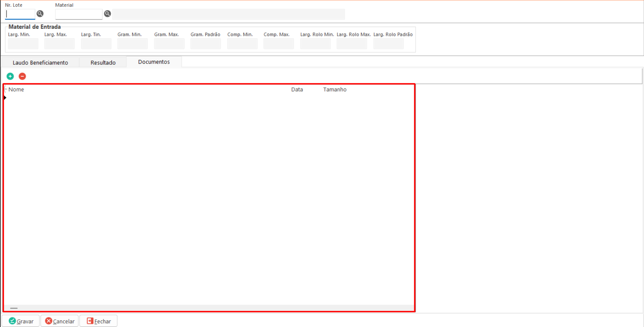This screenshot has width=644, height=327.
Task: Select the Documentos tab
Action: (154, 62)
